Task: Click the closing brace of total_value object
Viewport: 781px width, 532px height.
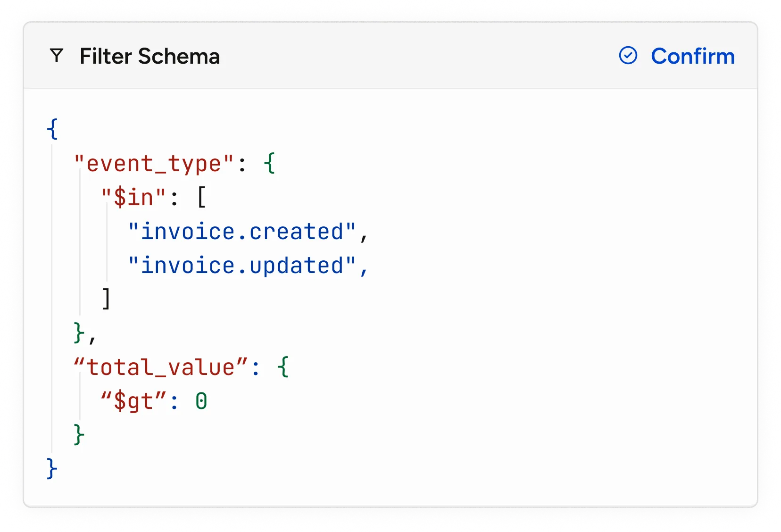Action: click(x=79, y=434)
